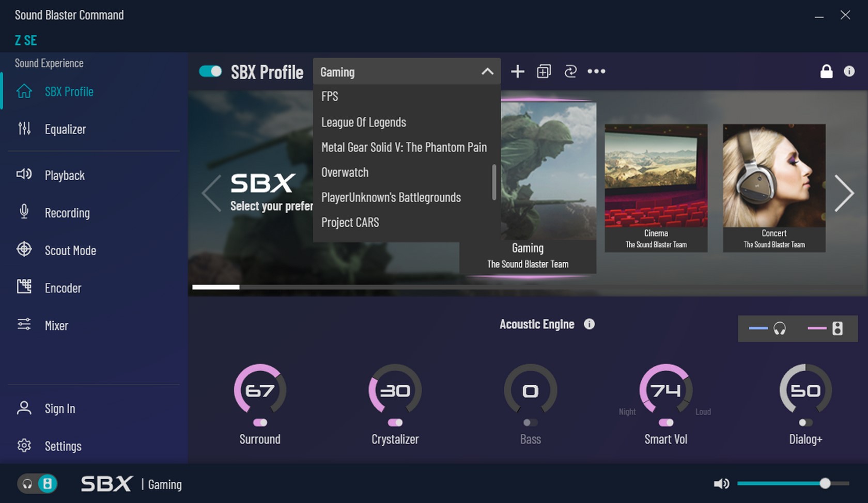Open the Recording section
868x503 pixels.
(x=67, y=213)
